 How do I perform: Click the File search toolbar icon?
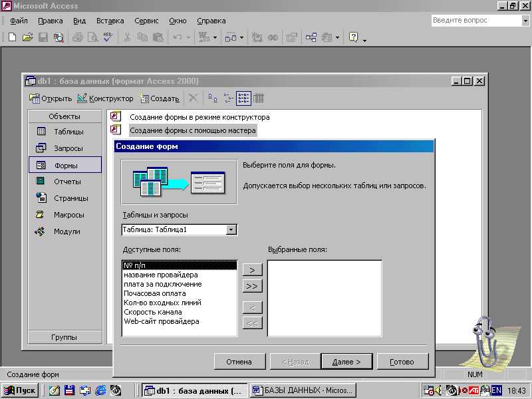pos(59,37)
